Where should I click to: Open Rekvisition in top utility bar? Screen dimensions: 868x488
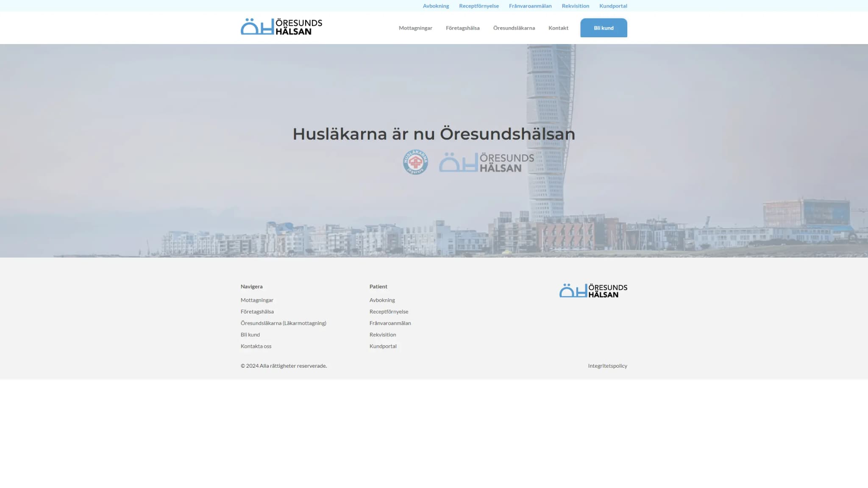(x=576, y=6)
